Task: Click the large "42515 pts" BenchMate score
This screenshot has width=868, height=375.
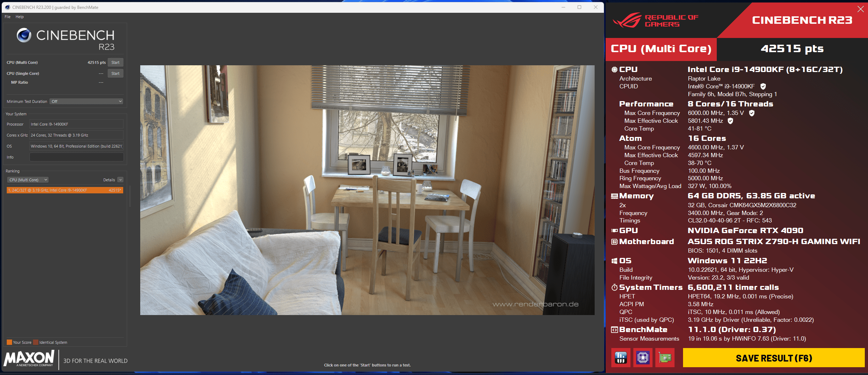Action: coord(792,49)
